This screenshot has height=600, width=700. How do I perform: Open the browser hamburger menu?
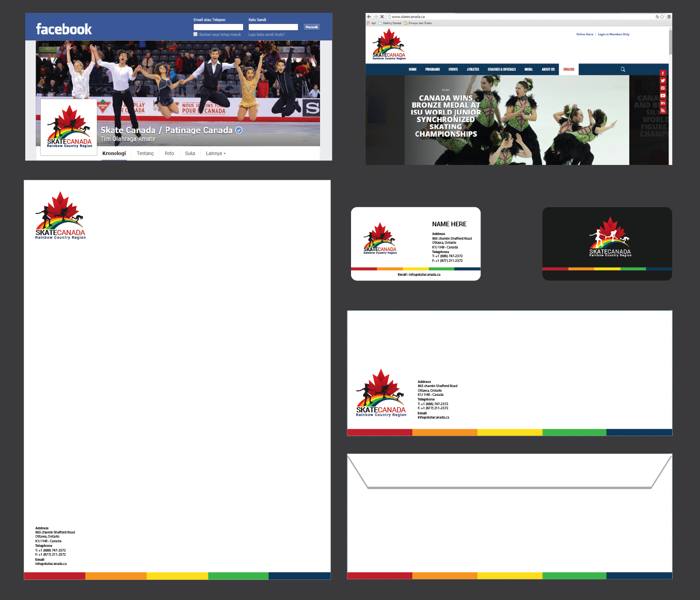click(669, 16)
